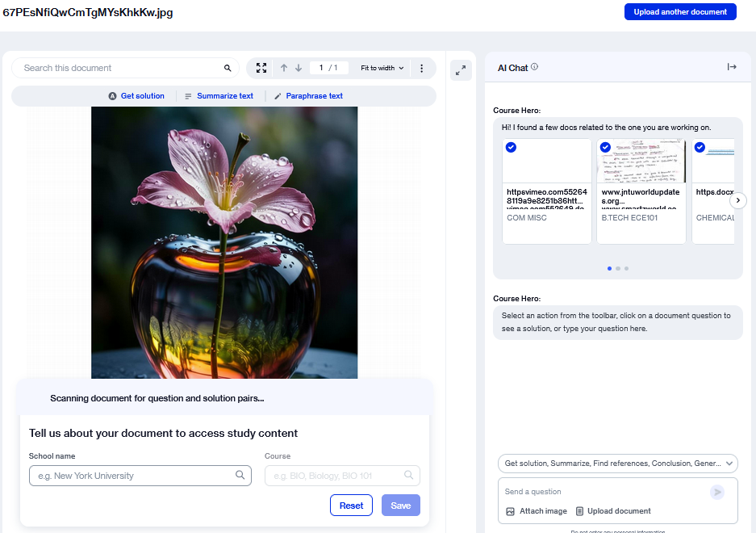This screenshot has height=533, width=756.
Task: Click the School name input field
Action: coord(133,476)
